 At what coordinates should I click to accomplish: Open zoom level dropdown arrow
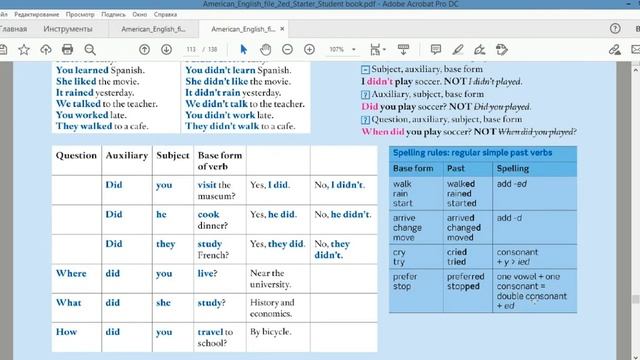click(x=353, y=49)
